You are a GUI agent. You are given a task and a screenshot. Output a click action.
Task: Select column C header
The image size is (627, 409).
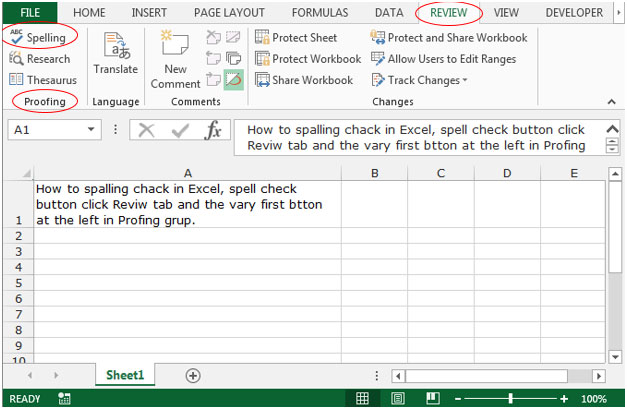point(441,173)
